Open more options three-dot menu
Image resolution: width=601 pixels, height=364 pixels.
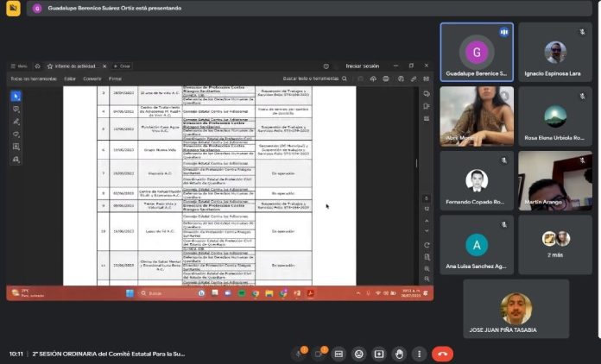(418, 354)
